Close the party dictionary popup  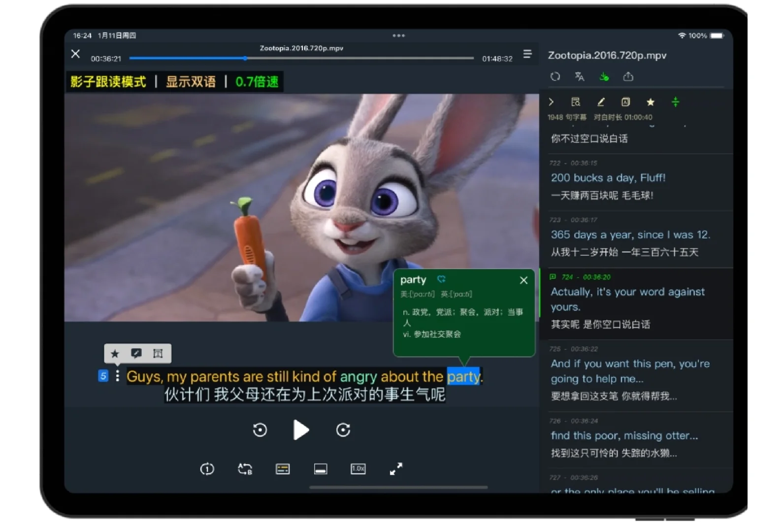click(523, 280)
